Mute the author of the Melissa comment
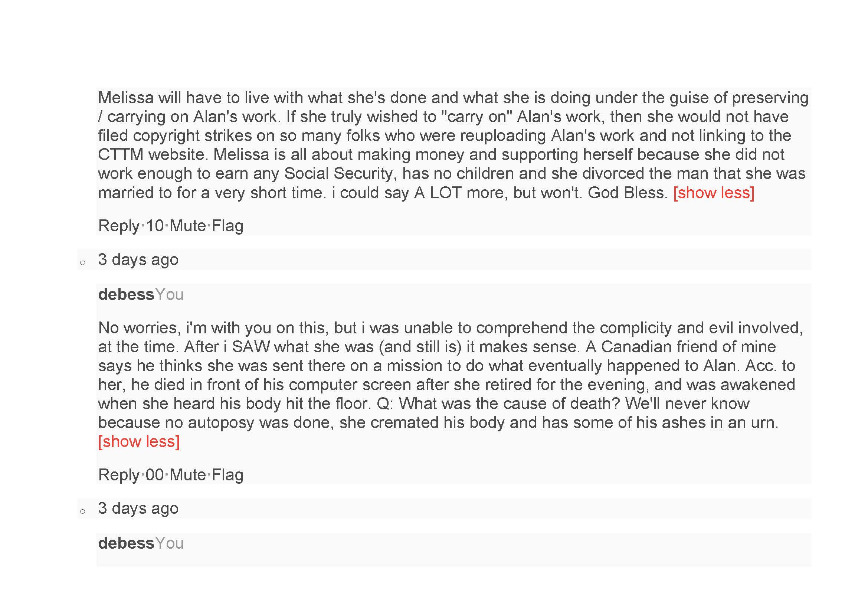Image resolution: width=868 pixels, height=614 pixels. point(188,226)
